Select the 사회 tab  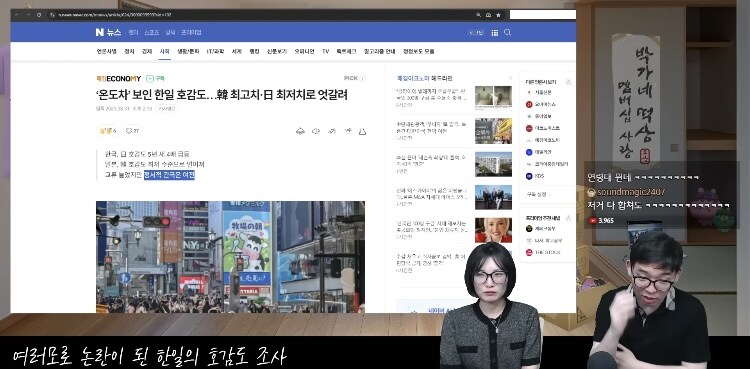pyautogui.click(x=165, y=51)
